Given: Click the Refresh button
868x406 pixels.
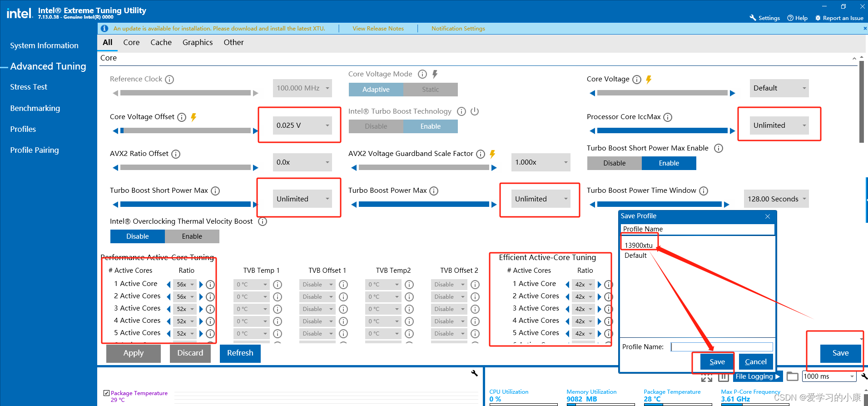Looking at the screenshot, I should coord(240,353).
